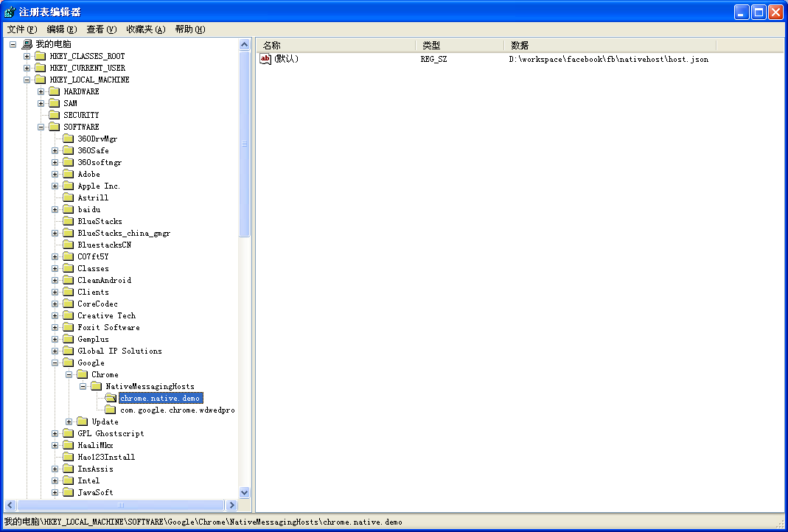
Task: Open the 查看(V) menu
Action: pyautogui.click(x=102, y=29)
